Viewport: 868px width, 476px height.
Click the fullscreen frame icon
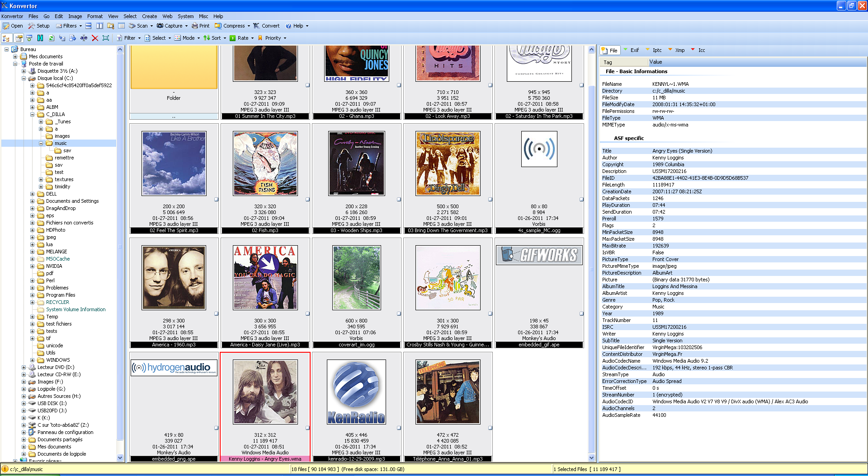pos(106,38)
